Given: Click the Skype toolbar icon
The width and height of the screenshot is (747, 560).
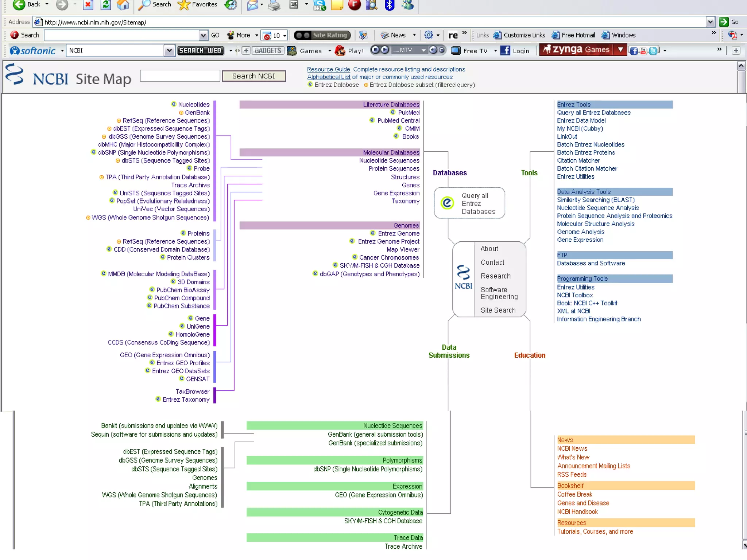Looking at the screenshot, I should [x=320, y=5].
